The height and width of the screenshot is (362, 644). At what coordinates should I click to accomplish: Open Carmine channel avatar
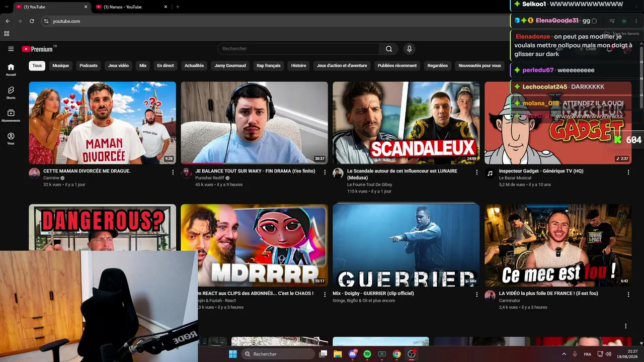tap(34, 173)
